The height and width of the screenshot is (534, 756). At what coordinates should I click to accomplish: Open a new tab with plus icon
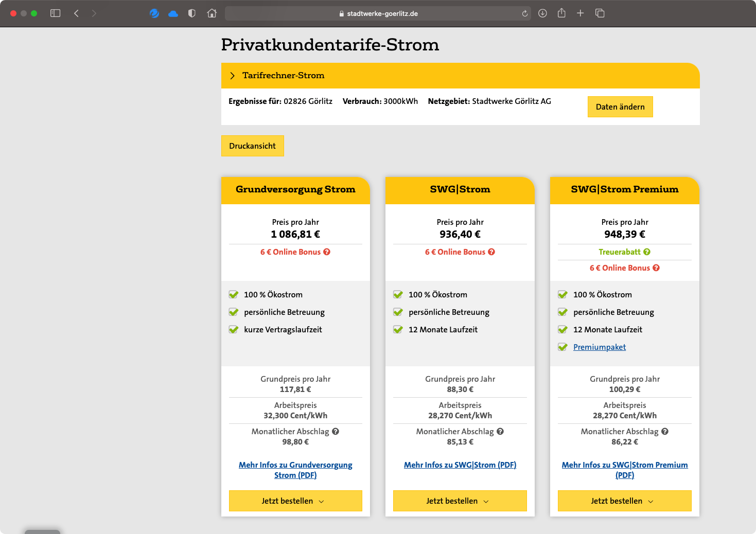click(x=580, y=13)
